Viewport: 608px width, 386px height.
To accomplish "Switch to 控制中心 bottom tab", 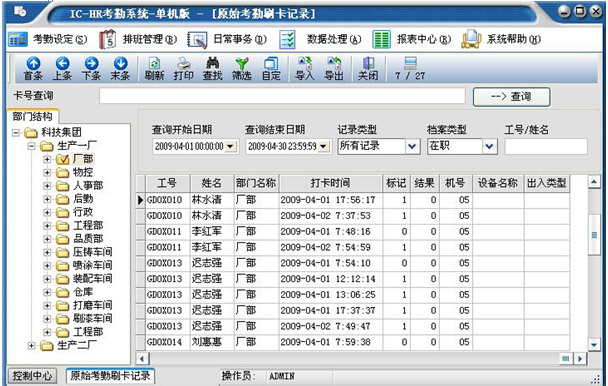I will point(32,376).
